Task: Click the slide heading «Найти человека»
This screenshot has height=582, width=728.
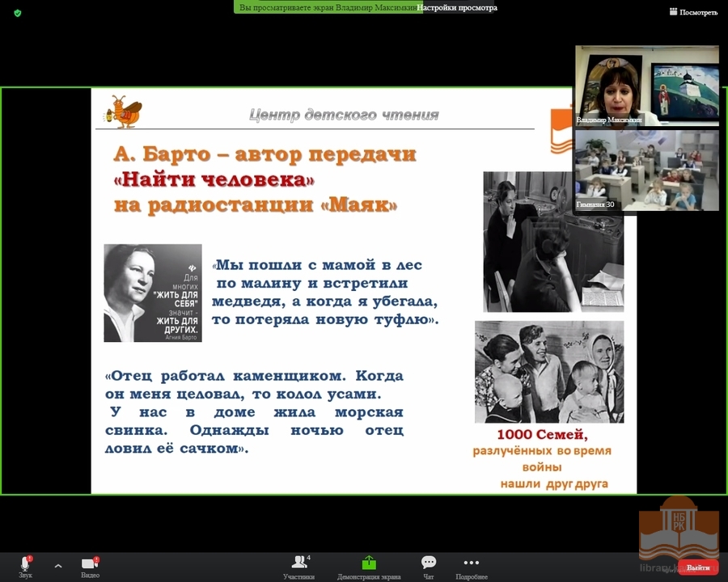Action: (214, 179)
